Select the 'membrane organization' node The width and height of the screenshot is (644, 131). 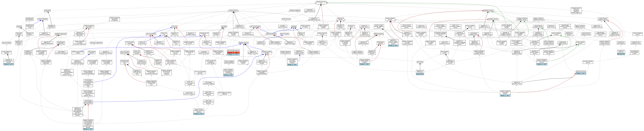point(96,43)
